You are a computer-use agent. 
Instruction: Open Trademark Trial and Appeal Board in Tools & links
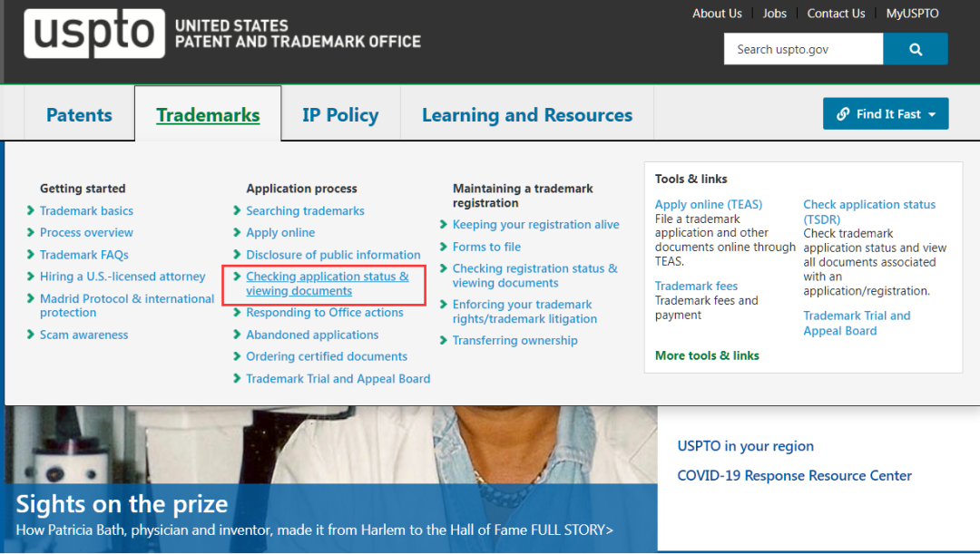(857, 323)
